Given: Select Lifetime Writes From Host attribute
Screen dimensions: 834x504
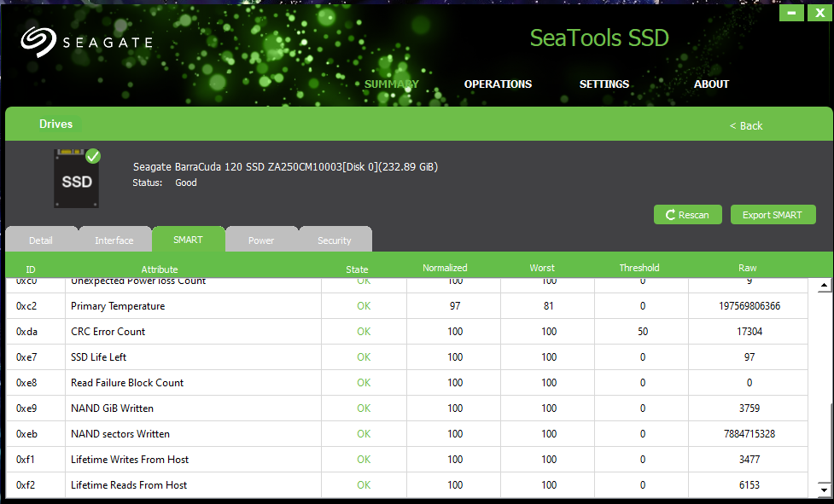Looking at the screenshot, I should tap(130, 459).
